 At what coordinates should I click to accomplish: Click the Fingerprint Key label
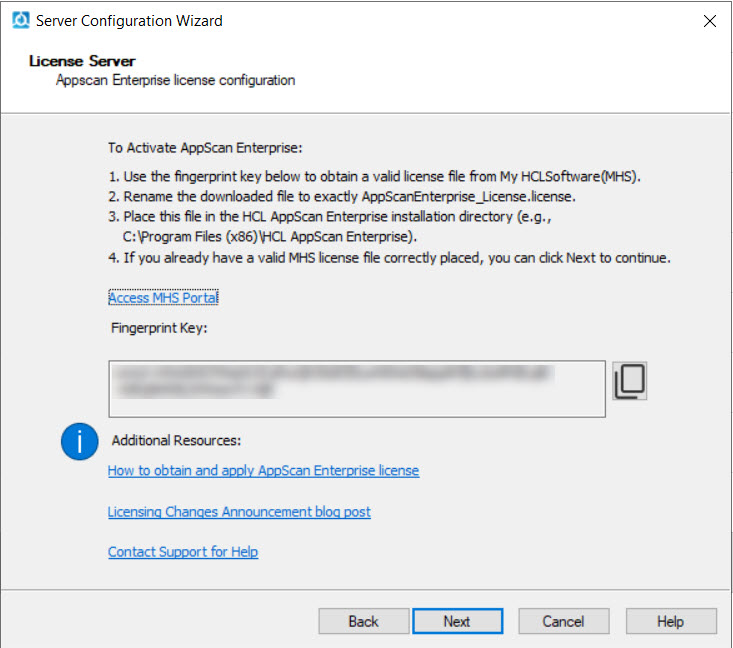(159, 328)
